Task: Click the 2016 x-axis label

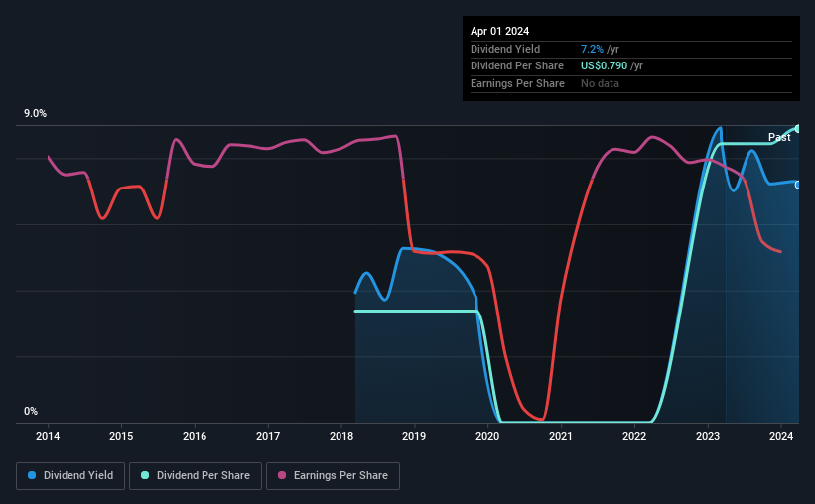Action: click(195, 436)
